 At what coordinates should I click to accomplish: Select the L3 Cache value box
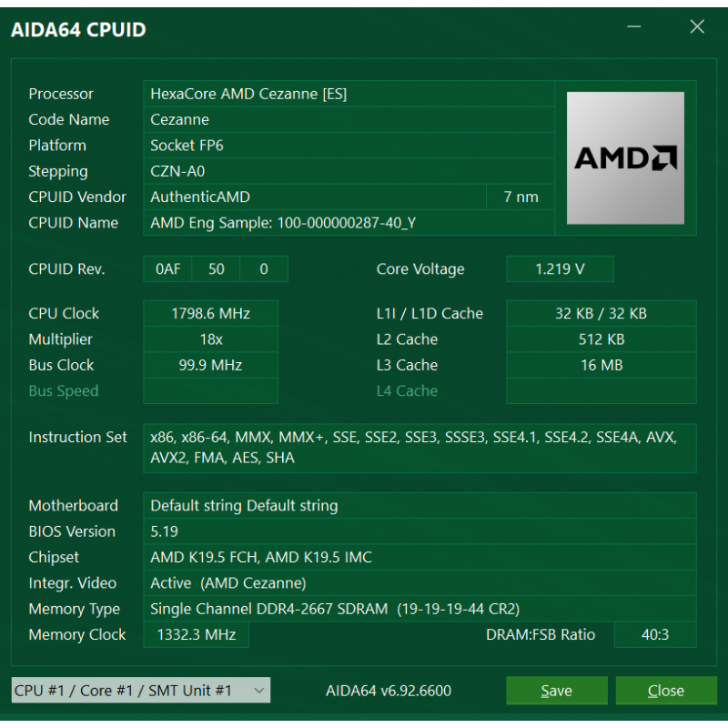click(602, 365)
